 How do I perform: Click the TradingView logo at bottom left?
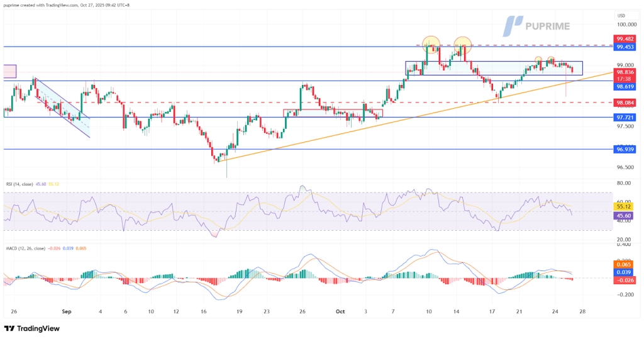point(31,328)
